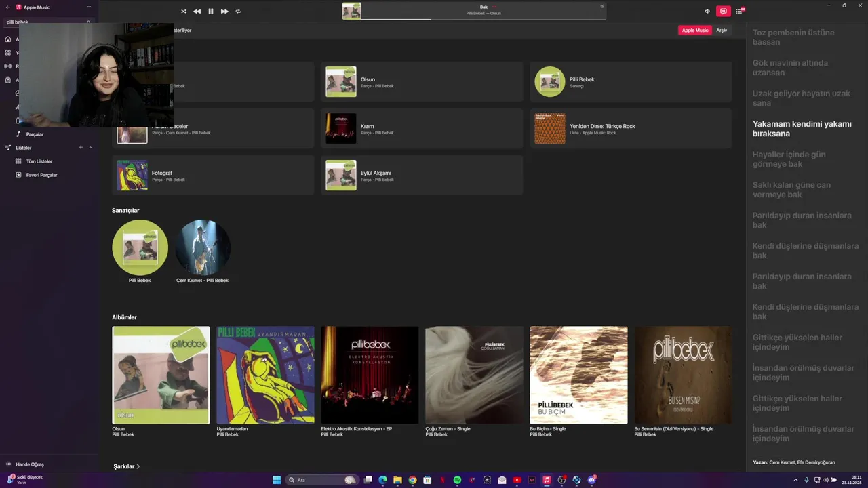Open Çoğu Zaman single cover
Image resolution: width=868 pixels, height=488 pixels.
(x=474, y=375)
